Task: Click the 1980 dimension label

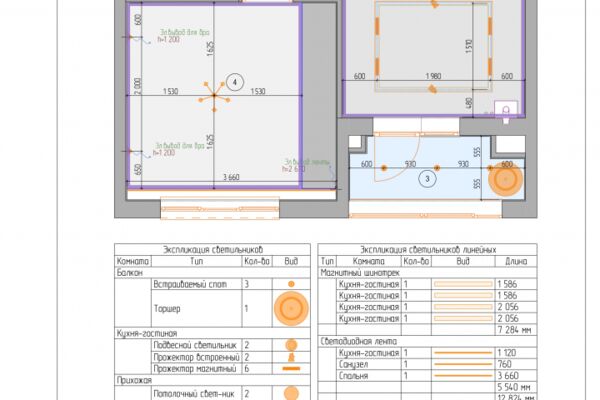Action: pyautogui.click(x=433, y=76)
